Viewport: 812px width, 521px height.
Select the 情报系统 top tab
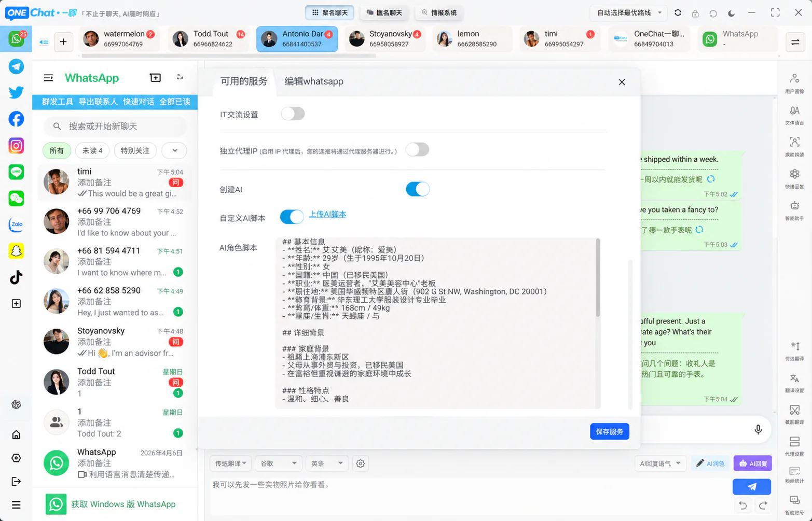(x=439, y=12)
